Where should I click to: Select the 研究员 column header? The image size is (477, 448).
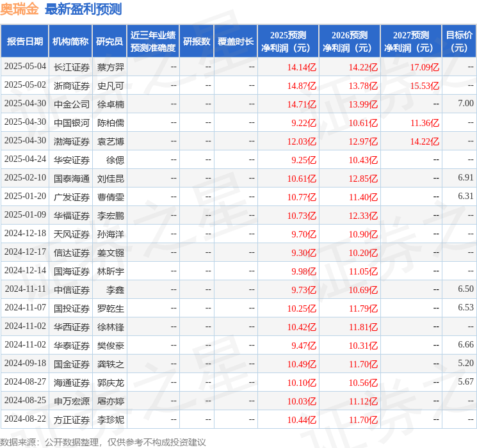coord(109,42)
